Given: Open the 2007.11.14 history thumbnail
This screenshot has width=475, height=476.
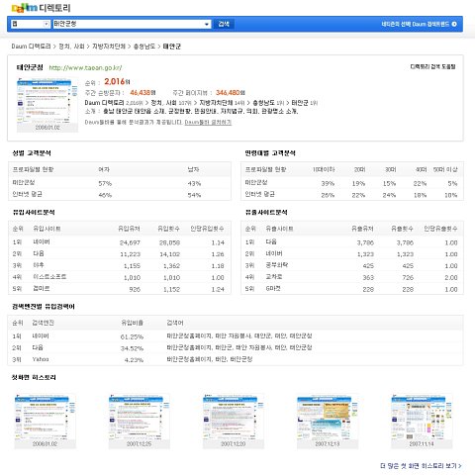Looking at the screenshot, I should 422,422.
